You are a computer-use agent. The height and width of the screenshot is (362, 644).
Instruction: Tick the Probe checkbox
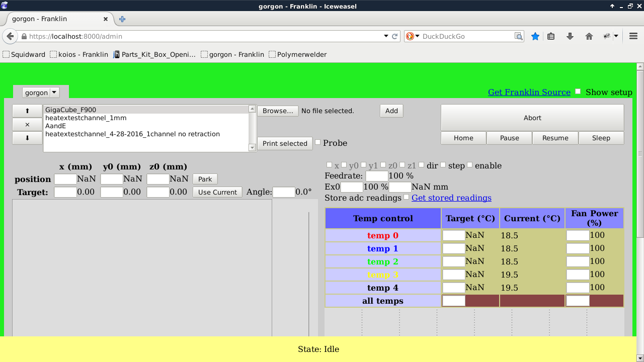[x=318, y=142]
